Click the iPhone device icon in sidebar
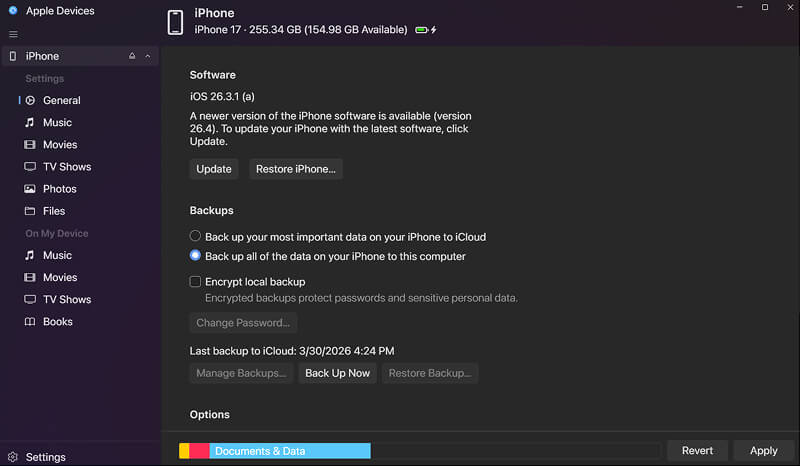 13,56
